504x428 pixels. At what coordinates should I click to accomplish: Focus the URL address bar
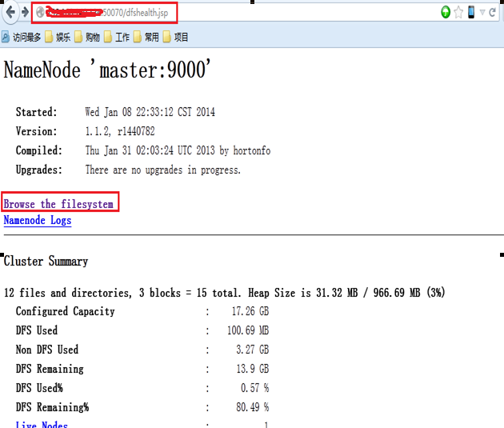click(240, 12)
